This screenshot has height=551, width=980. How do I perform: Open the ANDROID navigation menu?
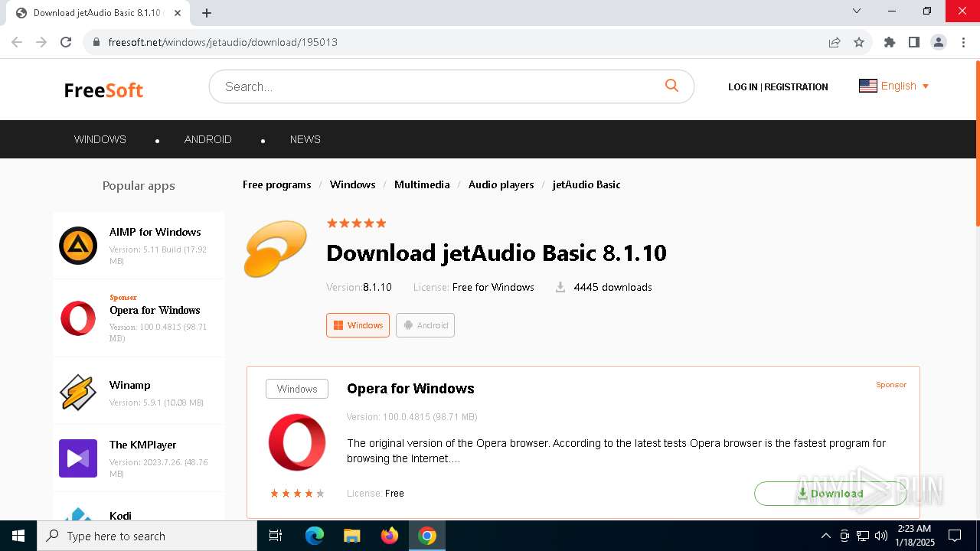(x=207, y=139)
